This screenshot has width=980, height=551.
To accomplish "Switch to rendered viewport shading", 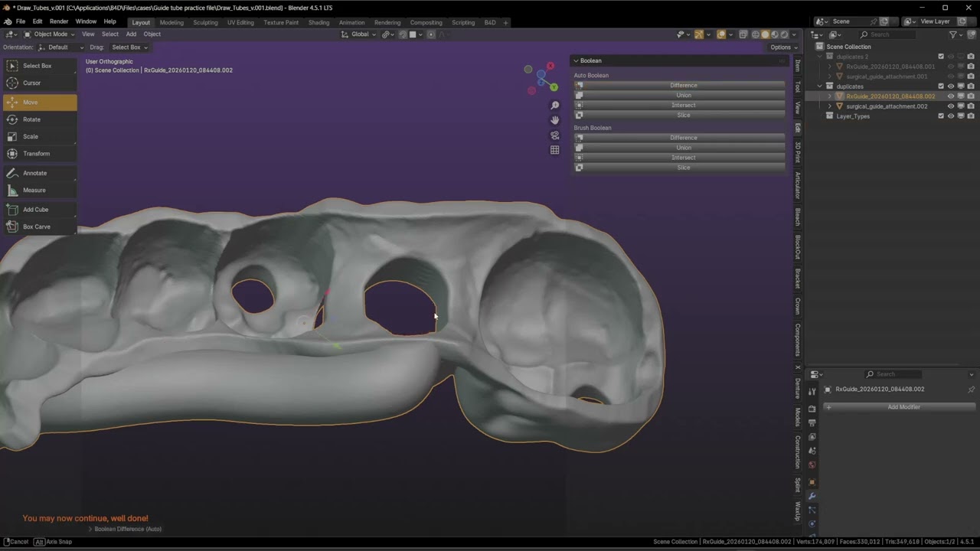I will coord(783,34).
